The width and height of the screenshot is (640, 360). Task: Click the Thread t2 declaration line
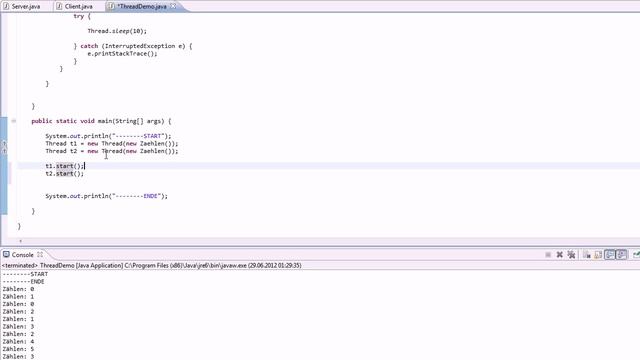pyautogui.click(x=112, y=151)
